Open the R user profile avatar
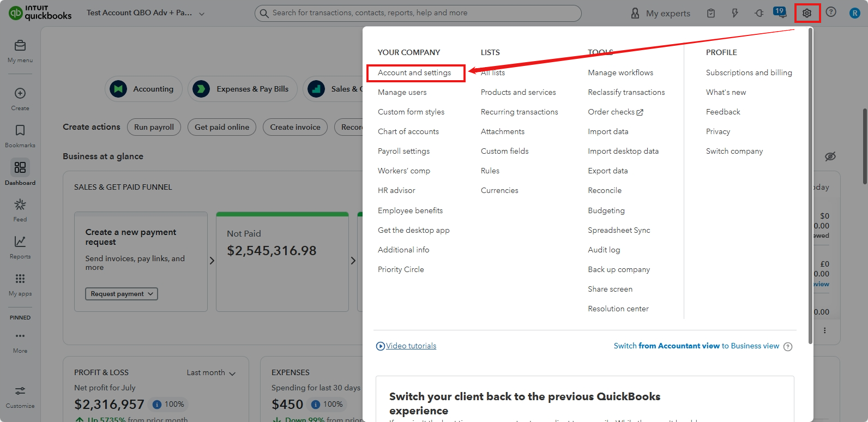 pyautogui.click(x=854, y=13)
